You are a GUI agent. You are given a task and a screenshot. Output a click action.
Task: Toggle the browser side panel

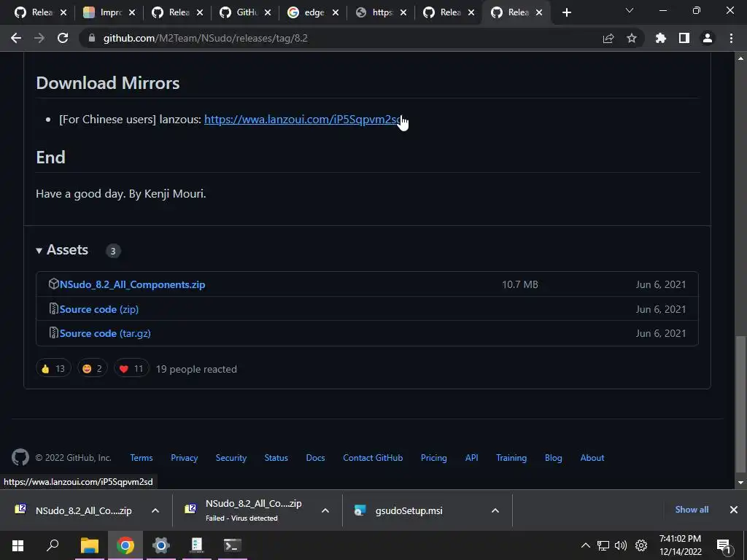[684, 38]
